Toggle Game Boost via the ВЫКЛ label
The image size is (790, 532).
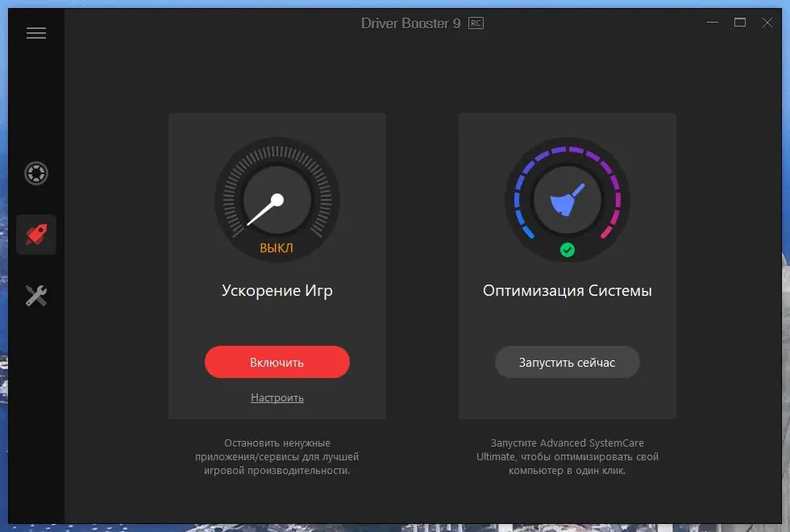tap(276, 248)
